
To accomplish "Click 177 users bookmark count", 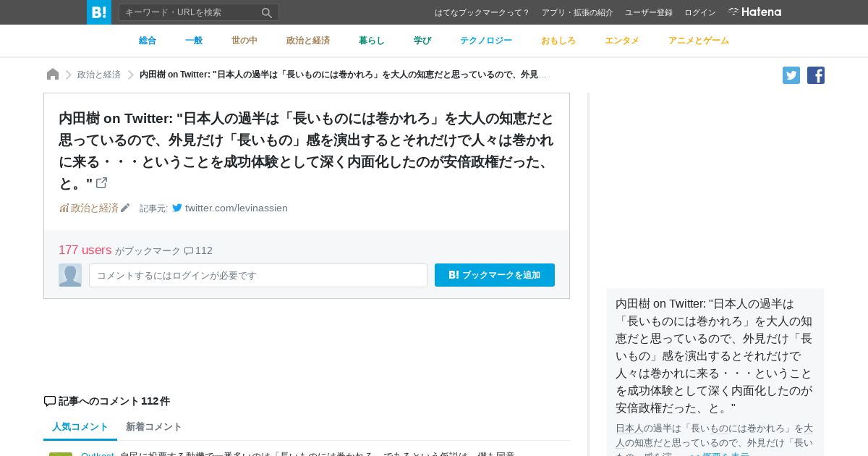I will [x=85, y=250].
